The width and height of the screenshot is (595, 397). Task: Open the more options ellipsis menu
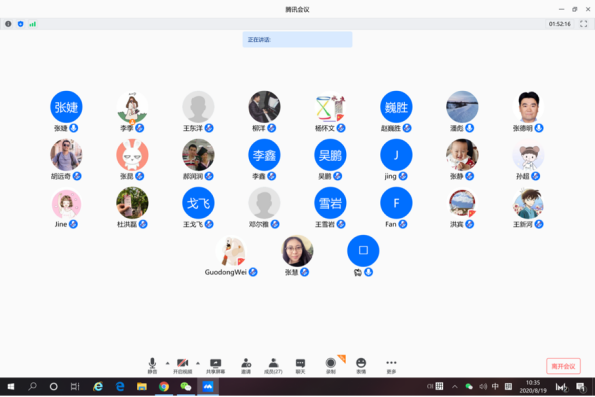(391, 365)
